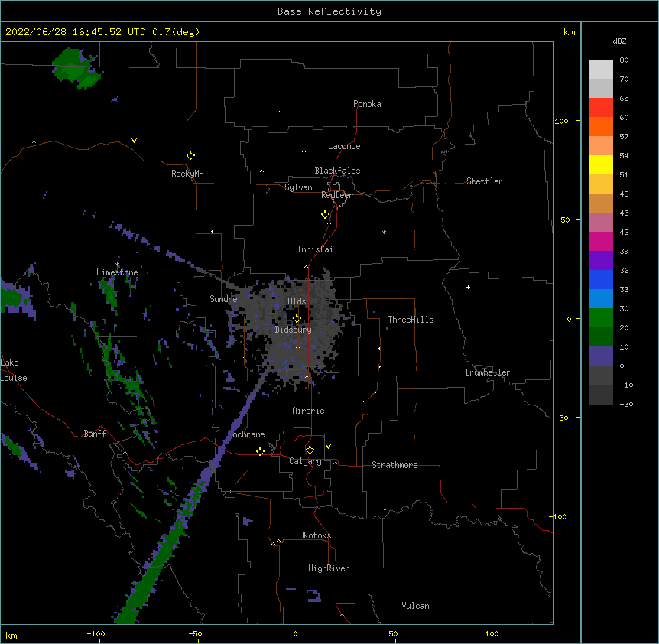Click the -30 value in the dBZ legend
659x644 pixels.
626,404
